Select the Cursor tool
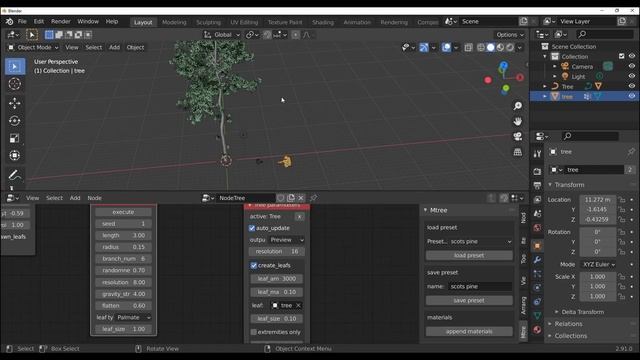 point(15,84)
